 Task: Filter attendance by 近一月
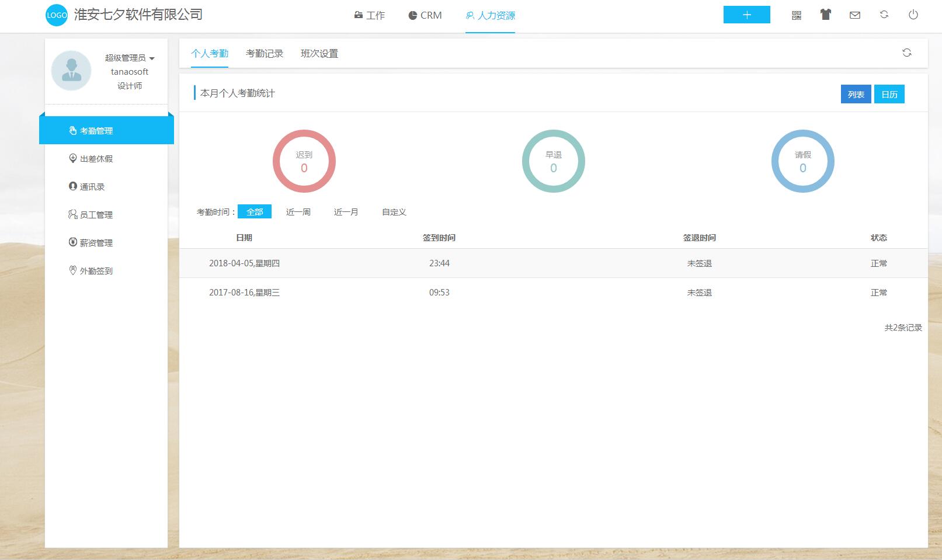click(346, 212)
